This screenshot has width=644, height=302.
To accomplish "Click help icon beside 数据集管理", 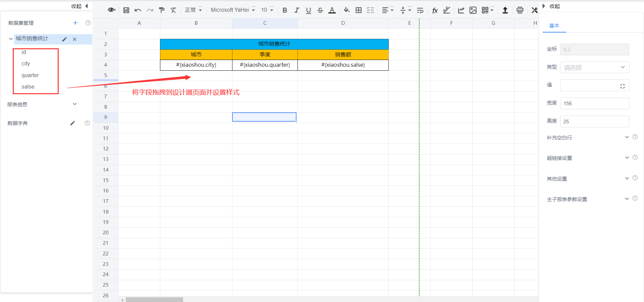I will [x=88, y=23].
